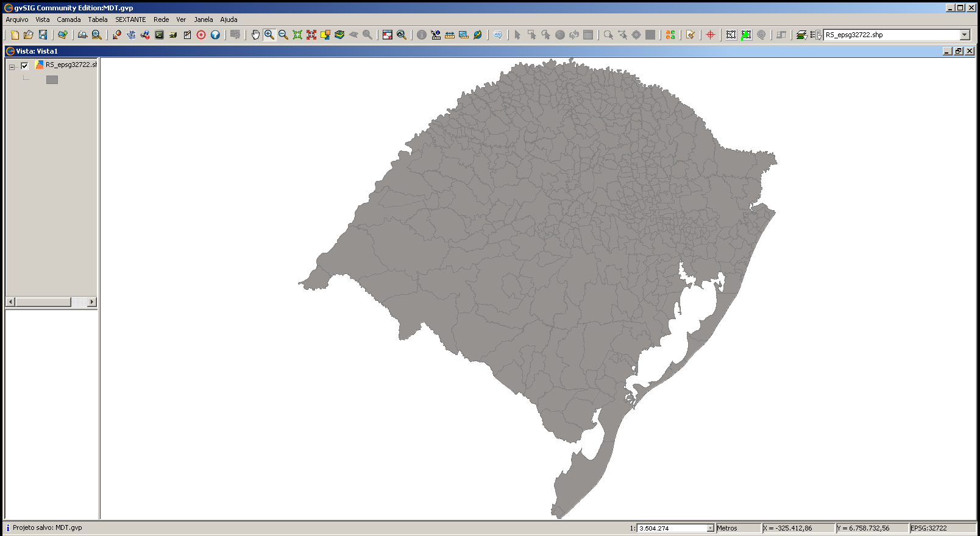Collapse the RS_epsg32722.shp layer tree node
The height and width of the screenshot is (536, 980).
coord(12,67)
